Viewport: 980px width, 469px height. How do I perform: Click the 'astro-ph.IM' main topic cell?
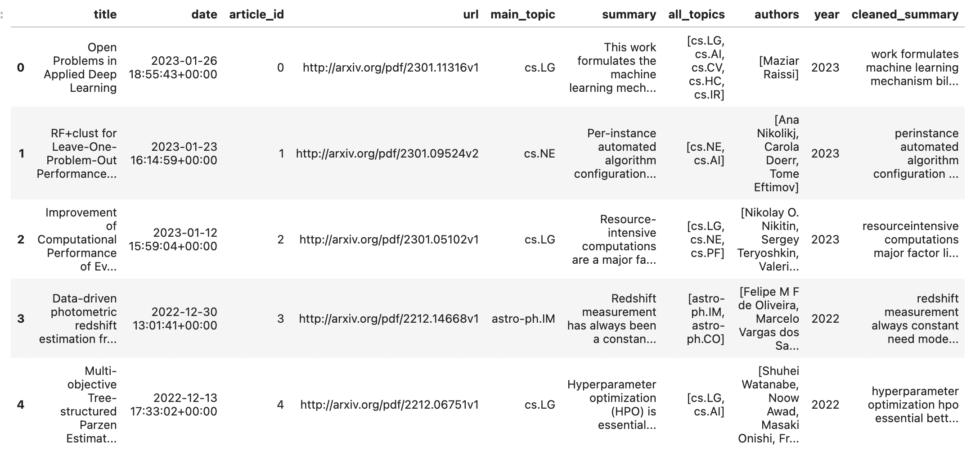click(523, 319)
